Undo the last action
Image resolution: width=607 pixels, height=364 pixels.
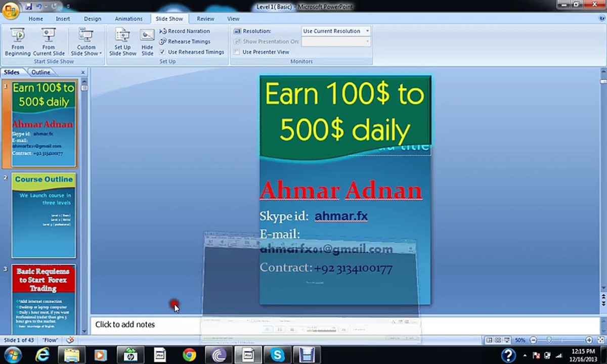tap(38, 7)
